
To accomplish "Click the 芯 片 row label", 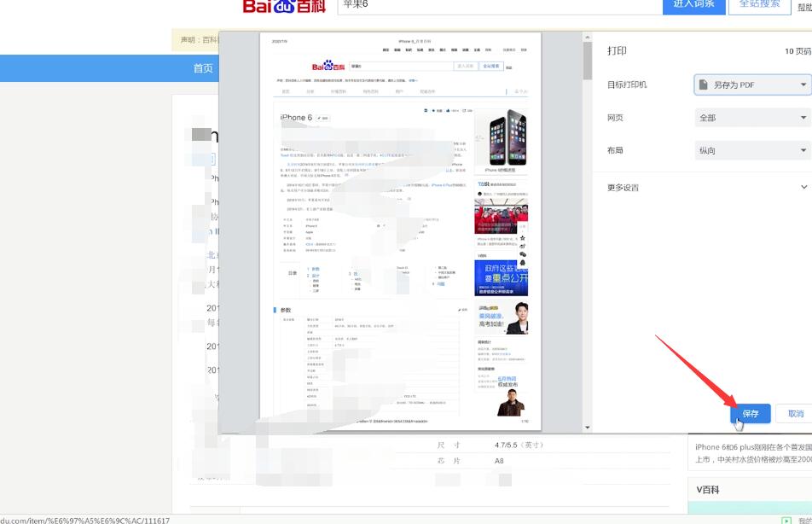I will (449, 461).
